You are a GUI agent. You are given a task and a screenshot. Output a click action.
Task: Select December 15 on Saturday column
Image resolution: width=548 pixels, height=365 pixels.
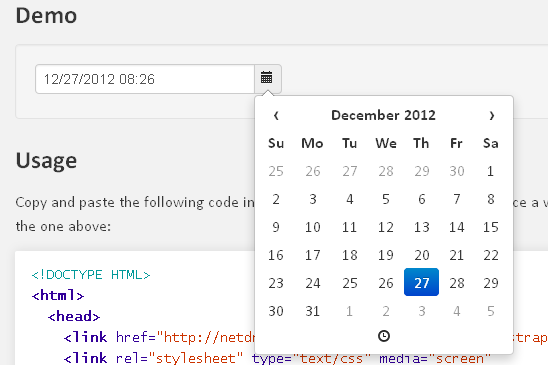coord(490,227)
